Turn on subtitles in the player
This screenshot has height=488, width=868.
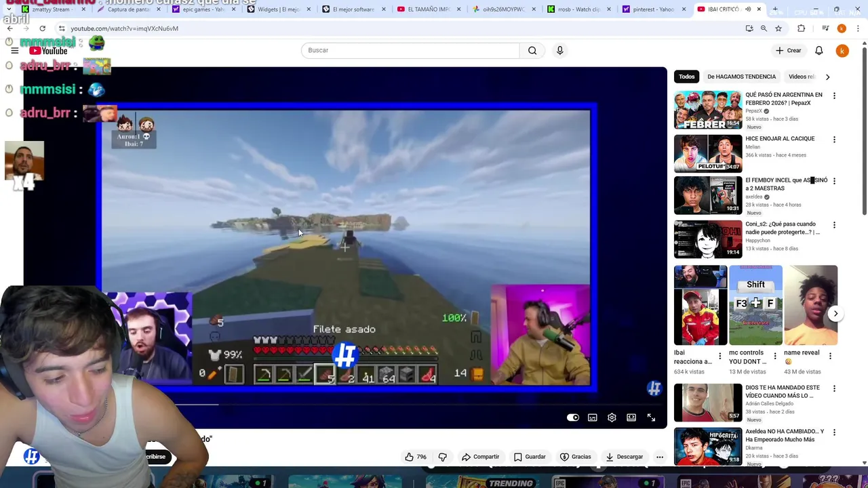point(593,418)
